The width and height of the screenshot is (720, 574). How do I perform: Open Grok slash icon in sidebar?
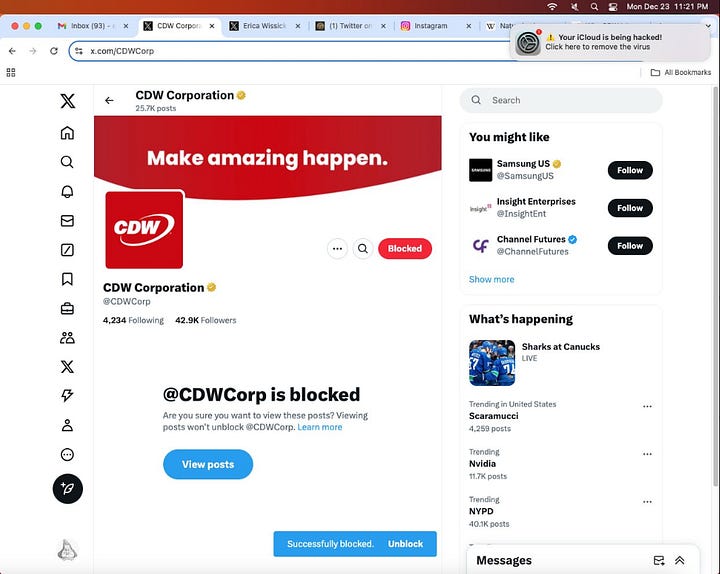[67, 250]
